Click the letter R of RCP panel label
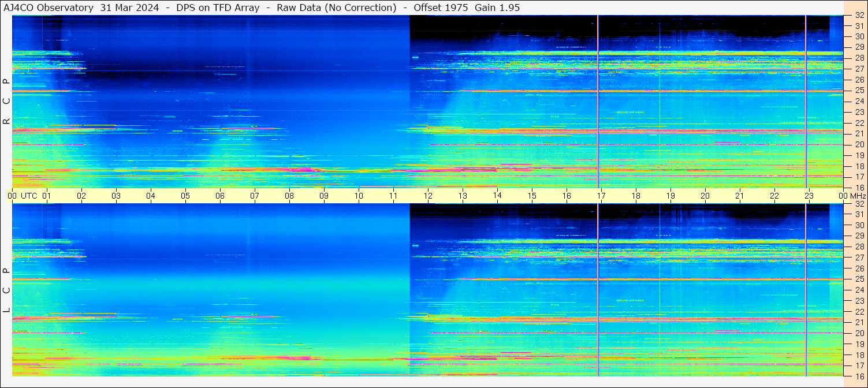The height and width of the screenshot is (388, 868). pyautogui.click(x=6, y=122)
